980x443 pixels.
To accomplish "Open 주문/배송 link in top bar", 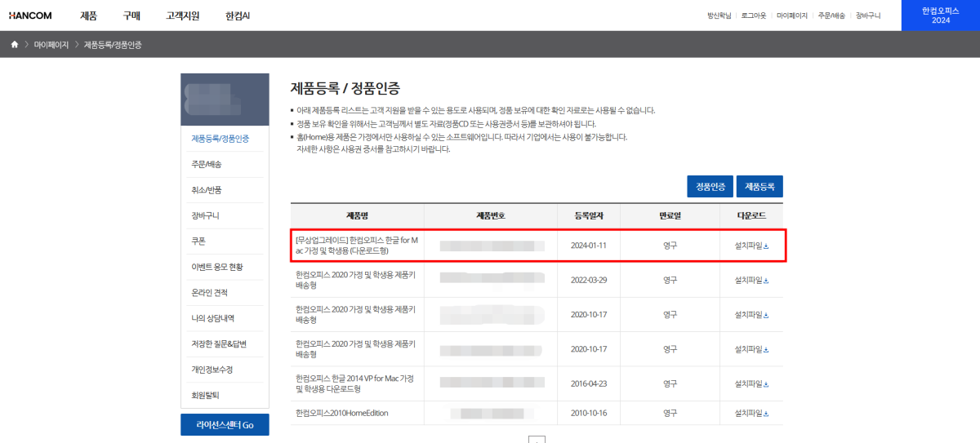I will [x=831, y=16].
